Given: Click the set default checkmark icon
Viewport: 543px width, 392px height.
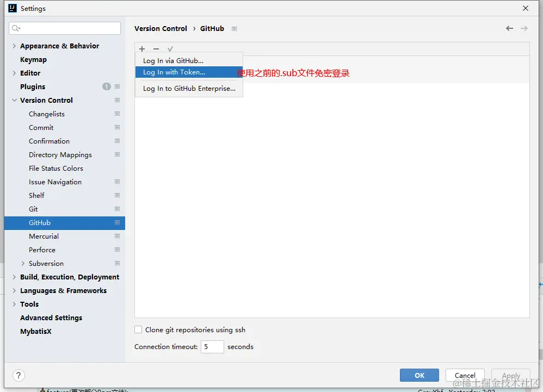Looking at the screenshot, I should [x=170, y=49].
